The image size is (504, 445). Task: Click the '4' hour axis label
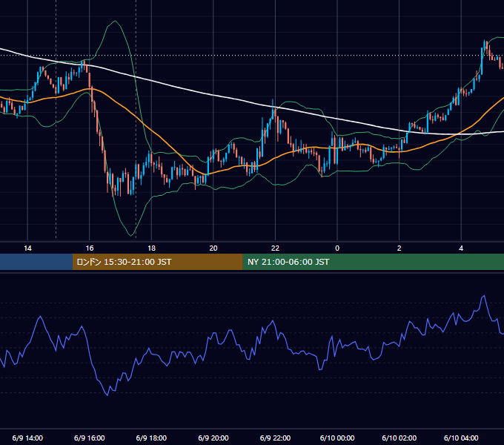point(461,248)
